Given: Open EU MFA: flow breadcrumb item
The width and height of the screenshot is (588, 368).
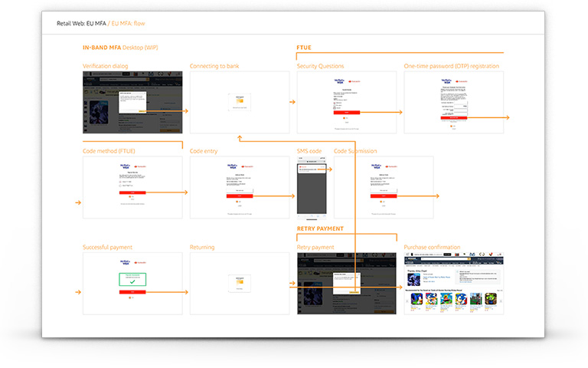Looking at the screenshot, I should pos(129,23).
